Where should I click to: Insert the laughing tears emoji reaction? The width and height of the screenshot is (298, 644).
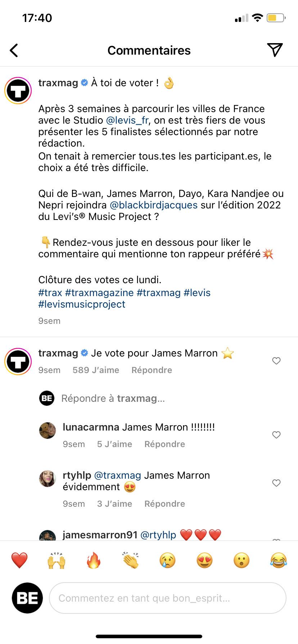pos(279,560)
